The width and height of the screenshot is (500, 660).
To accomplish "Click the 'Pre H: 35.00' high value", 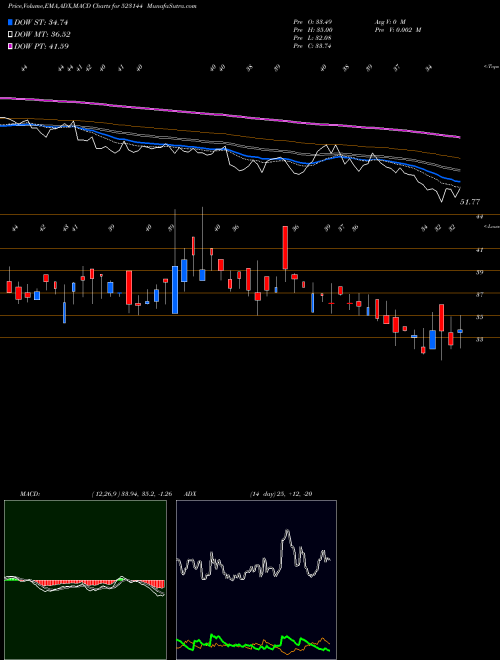I will point(313,30).
